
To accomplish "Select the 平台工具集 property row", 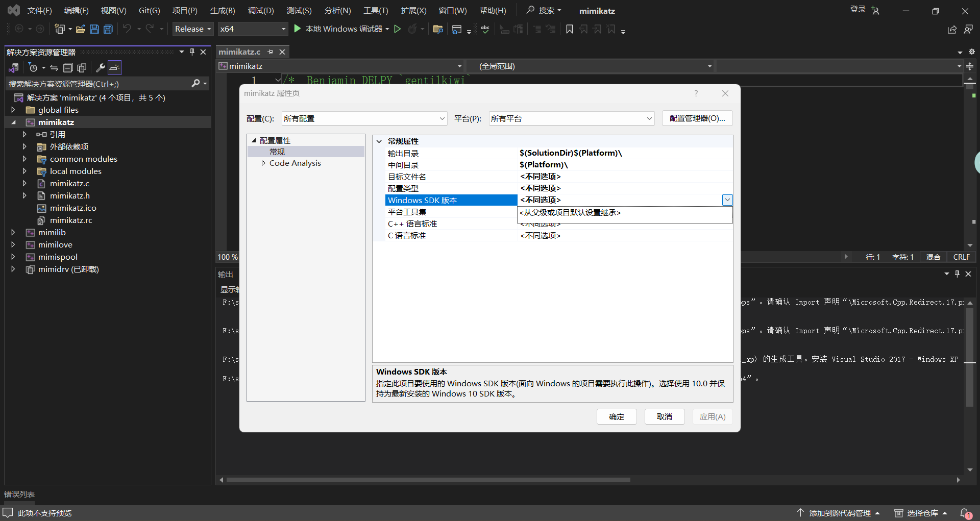I will 452,212.
